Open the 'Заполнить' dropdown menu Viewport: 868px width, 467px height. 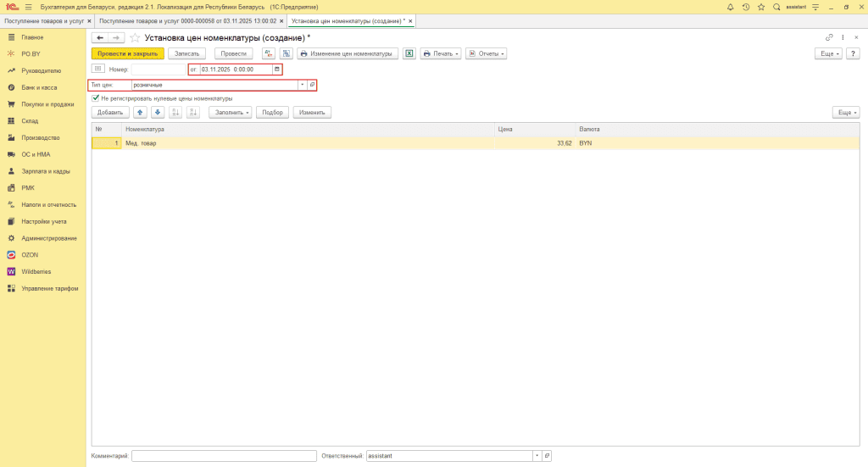[x=231, y=112]
